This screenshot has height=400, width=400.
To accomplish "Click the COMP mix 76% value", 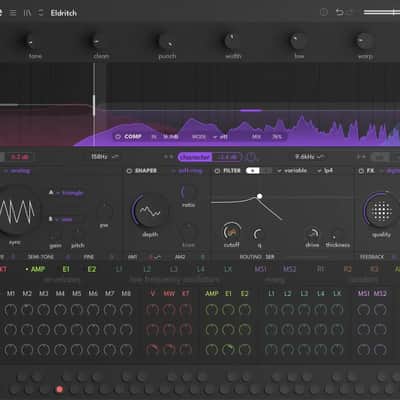I will click(x=277, y=137).
